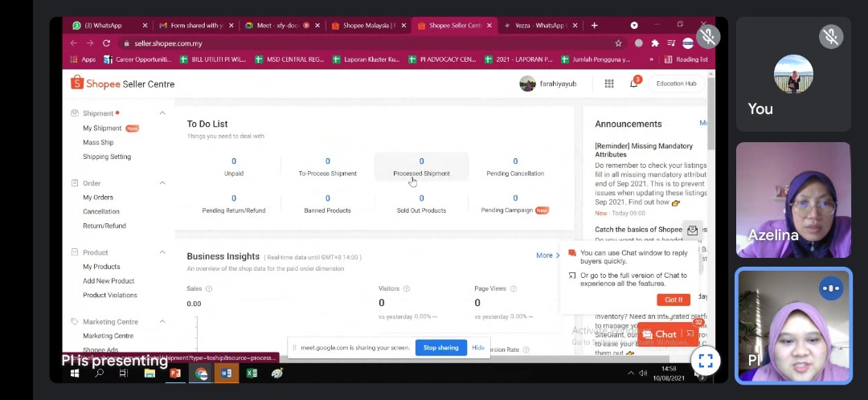The image size is (868, 400).
Task: Open Processed Shipment in To Do List
Action: (x=421, y=166)
